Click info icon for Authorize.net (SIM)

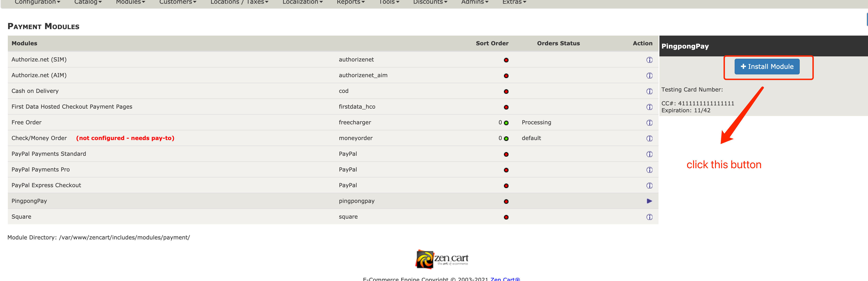pos(649,60)
